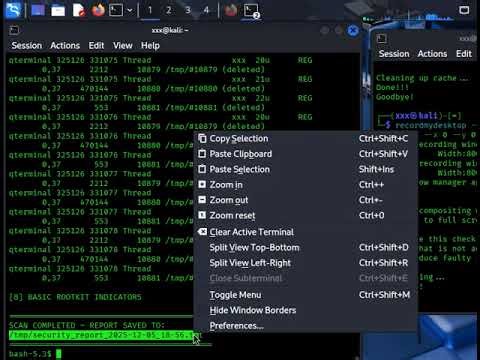Select Toggle Menu entry

pyautogui.click(x=305, y=295)
